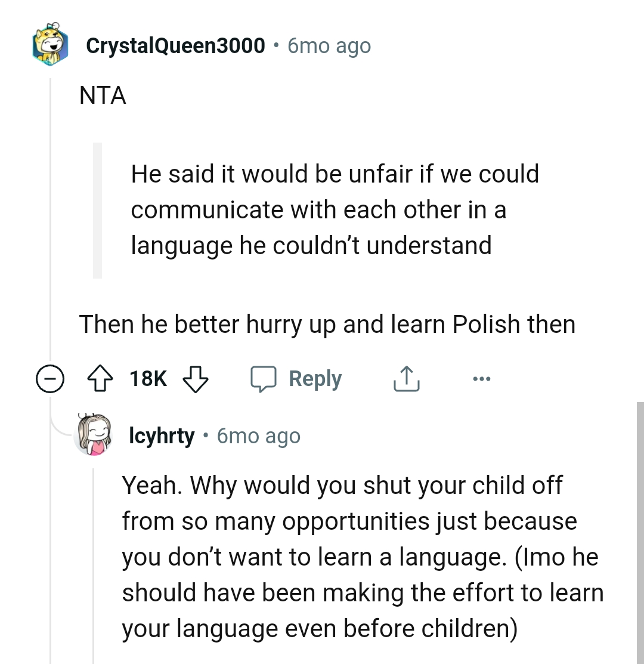
Task: Click the reply speech-bubble icon
Action: 266,378
